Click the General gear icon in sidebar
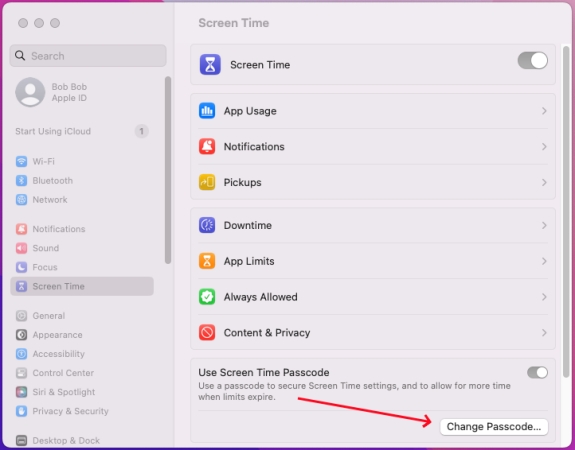The height and width of the screenshot is (450, 575). tap(21, 316)
